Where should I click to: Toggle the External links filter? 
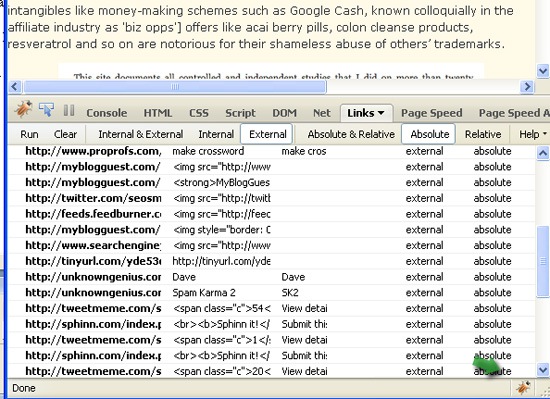pos(267,134)
